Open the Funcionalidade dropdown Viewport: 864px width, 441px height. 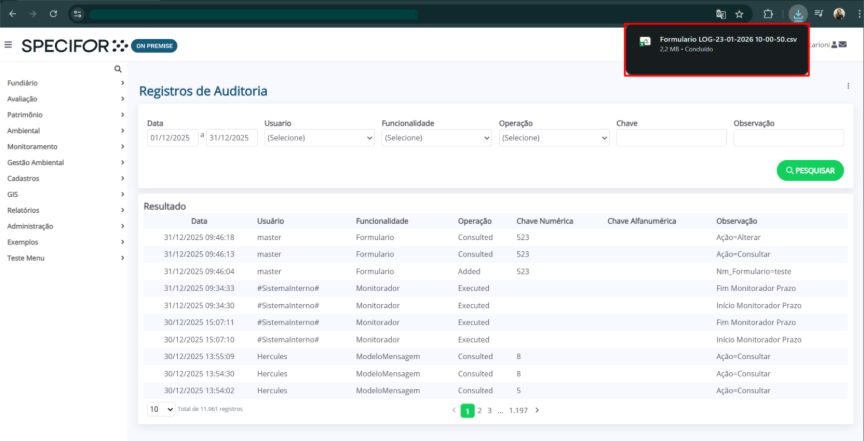(436, 138)
